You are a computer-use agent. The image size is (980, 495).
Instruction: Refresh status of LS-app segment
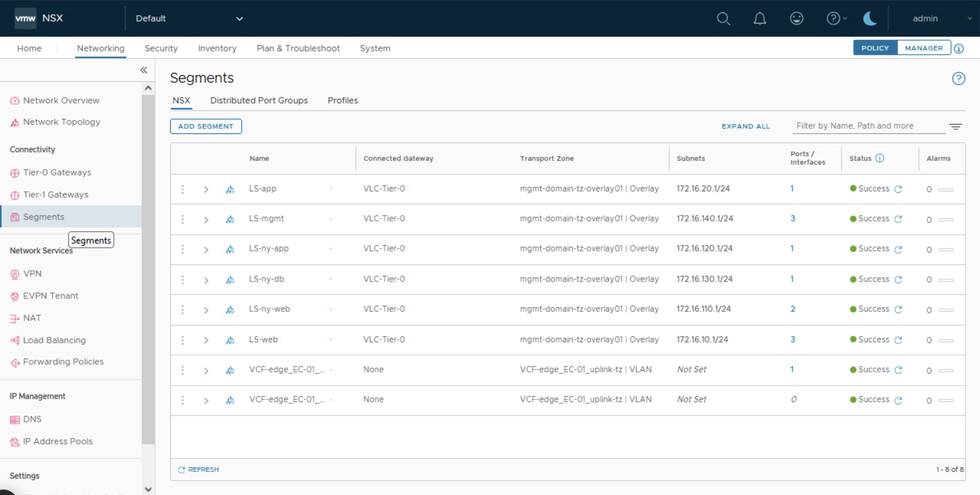898,189
